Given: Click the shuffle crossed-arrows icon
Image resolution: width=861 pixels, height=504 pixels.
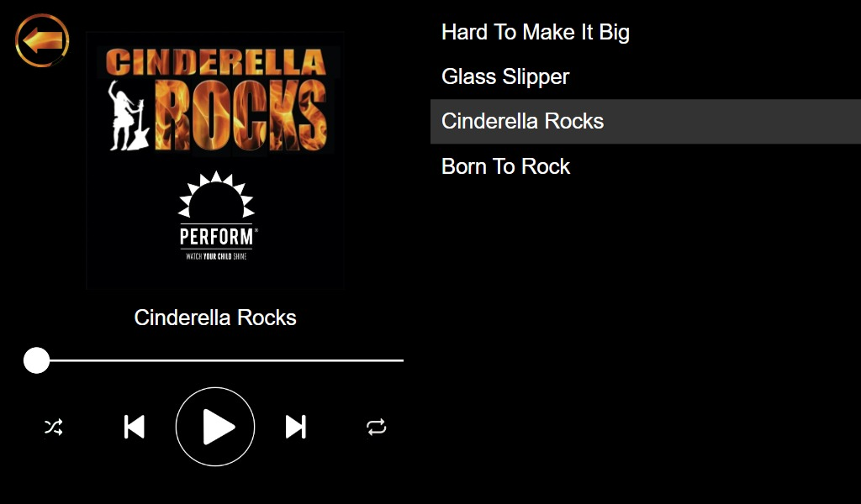Looking at the screenshot, I should [x=51, y=426].
